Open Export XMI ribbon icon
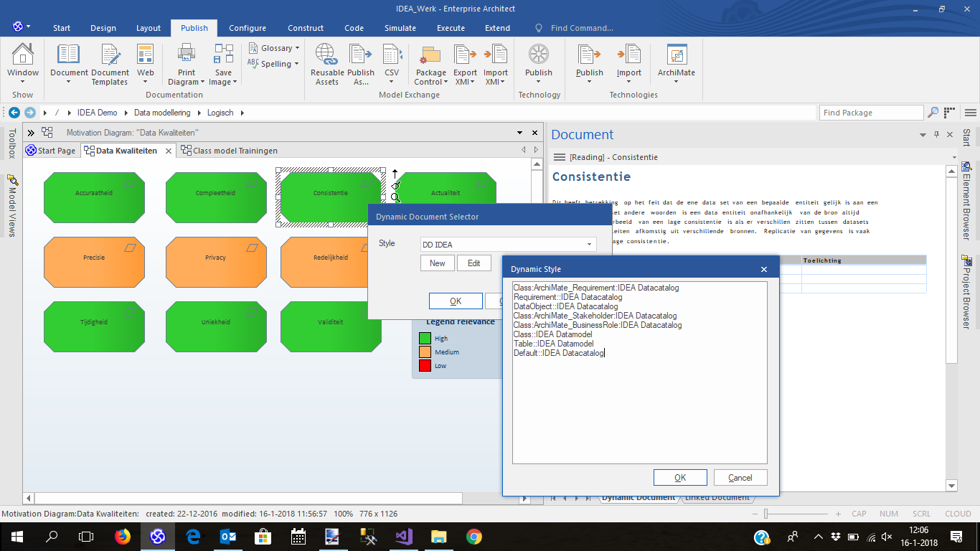Screen dimensions: 980x551 465,63
